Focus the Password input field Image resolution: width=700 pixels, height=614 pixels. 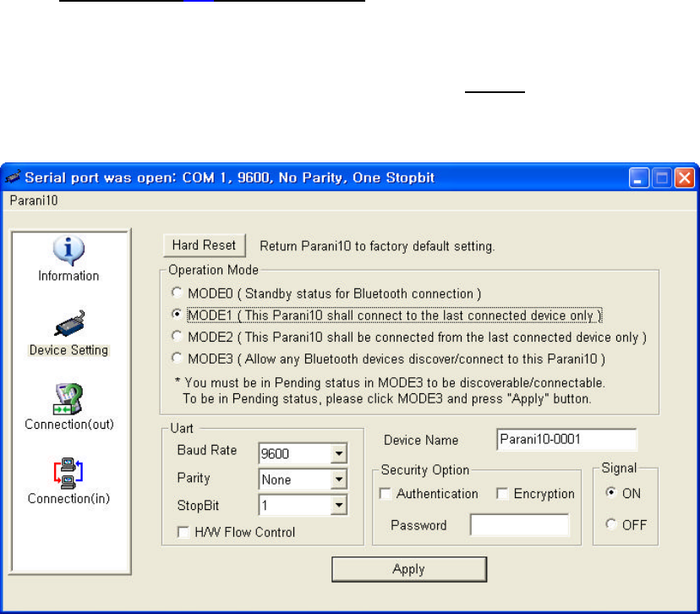pos(520,524)
